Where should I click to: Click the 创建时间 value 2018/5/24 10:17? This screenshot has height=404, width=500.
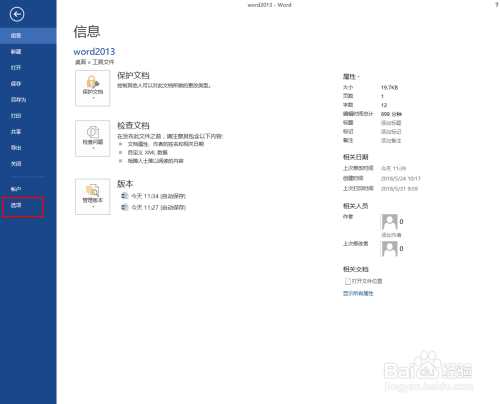tap(401, 179)
